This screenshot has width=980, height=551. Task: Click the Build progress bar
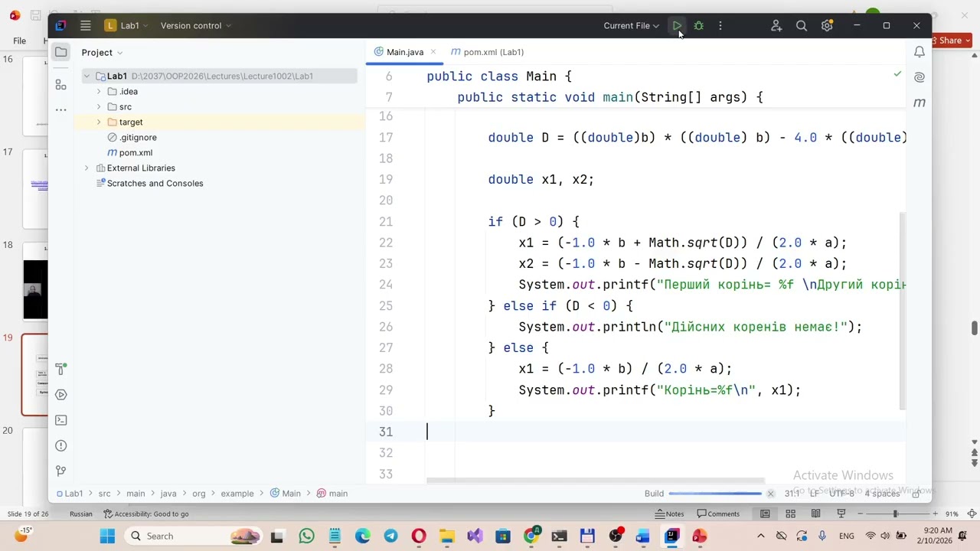[715, 494]
